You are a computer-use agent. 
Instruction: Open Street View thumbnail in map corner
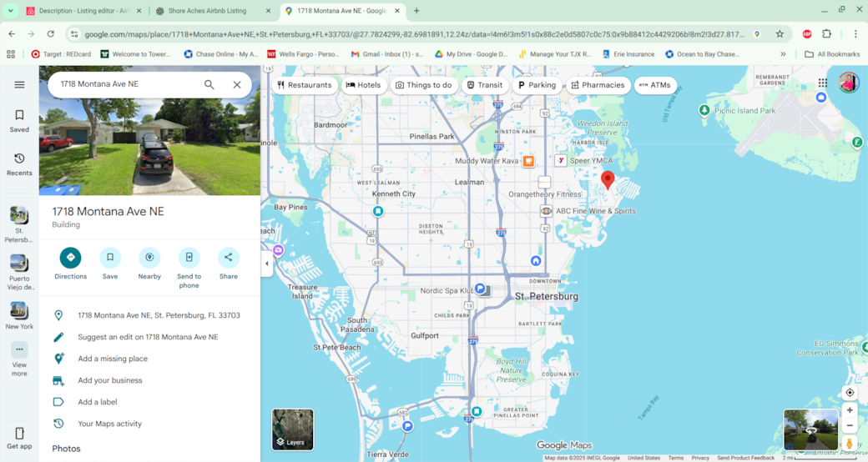pyautogui.click(x=810, y=429)
